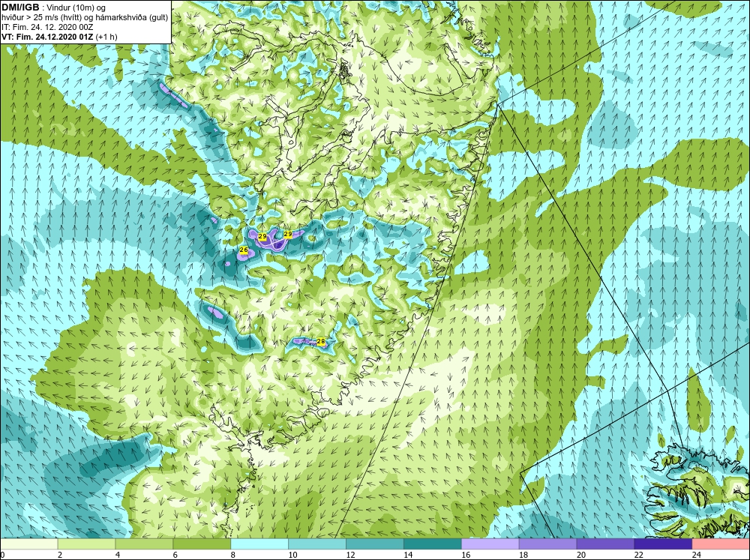Click the legend scale value '0'

pos(2,555)
